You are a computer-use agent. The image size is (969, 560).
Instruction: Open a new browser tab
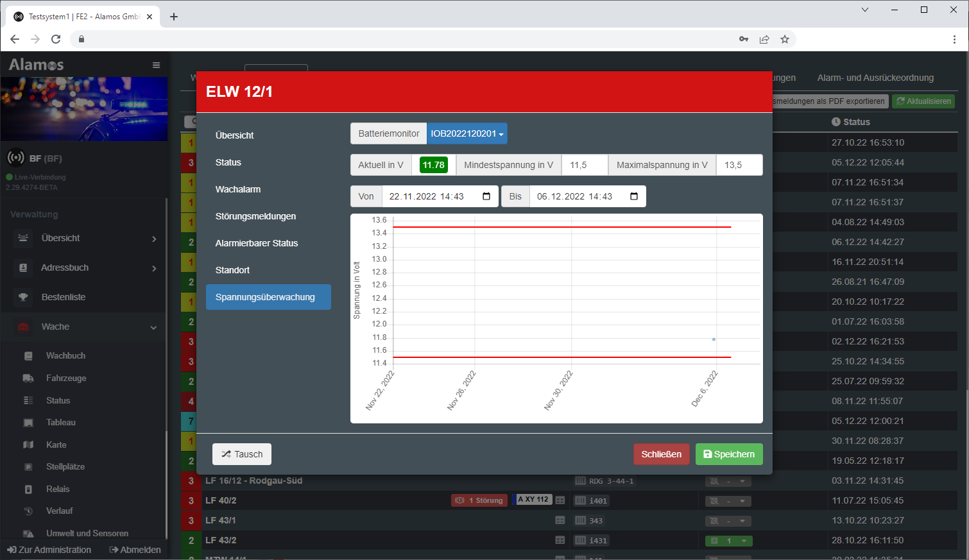174,17
